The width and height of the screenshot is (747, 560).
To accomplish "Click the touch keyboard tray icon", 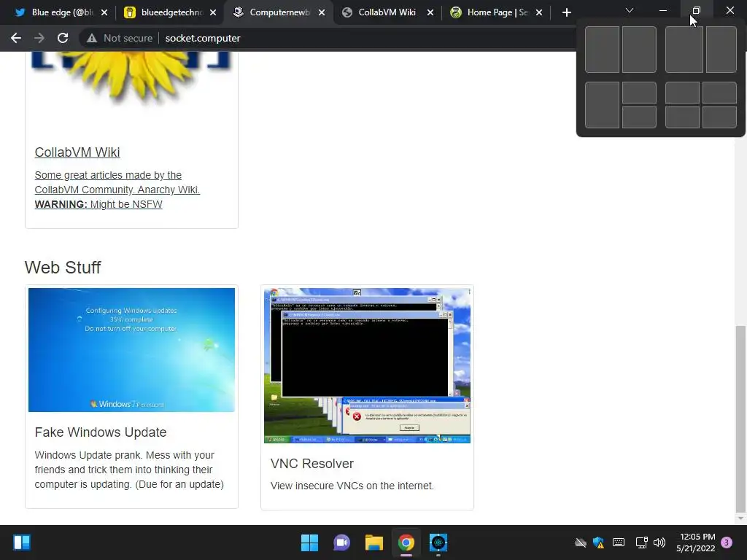I will click(619, 542).
